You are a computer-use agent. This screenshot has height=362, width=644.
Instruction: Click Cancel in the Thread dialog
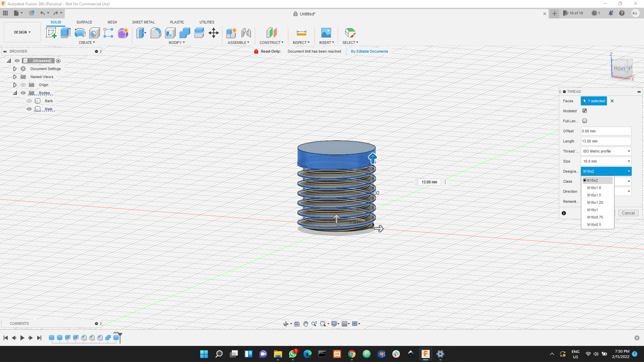click(x=629, y=213)
